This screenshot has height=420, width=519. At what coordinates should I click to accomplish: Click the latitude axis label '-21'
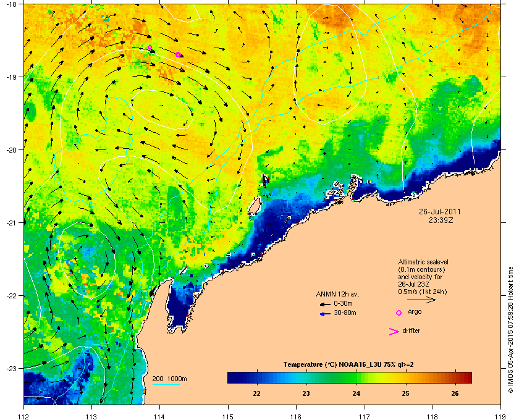11,222
